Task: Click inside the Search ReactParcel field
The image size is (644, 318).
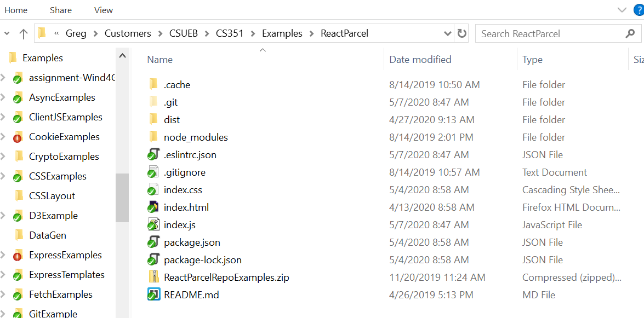Action: [543, 33]
